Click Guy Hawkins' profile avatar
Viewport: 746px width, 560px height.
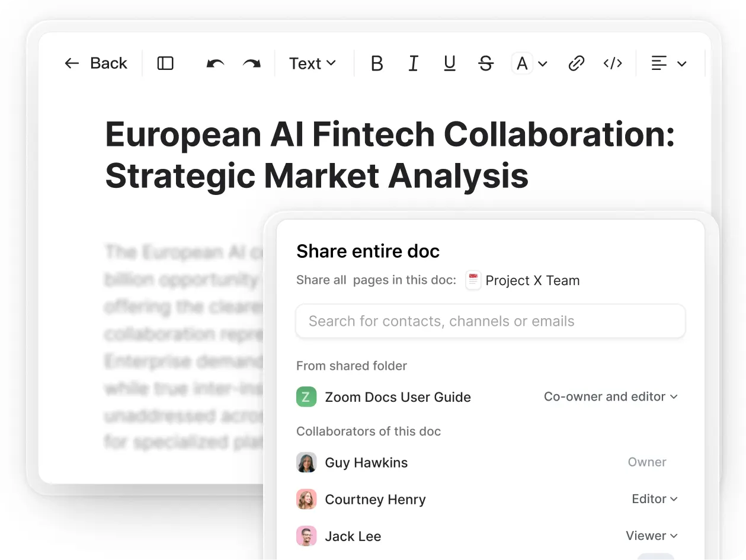coord(306,462)
